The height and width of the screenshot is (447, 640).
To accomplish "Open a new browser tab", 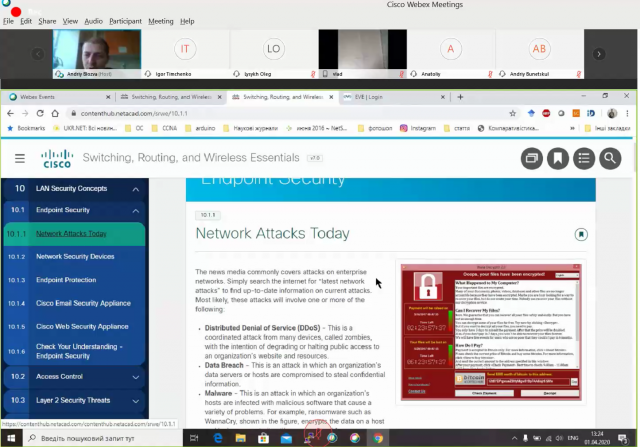I will point(460,97).
